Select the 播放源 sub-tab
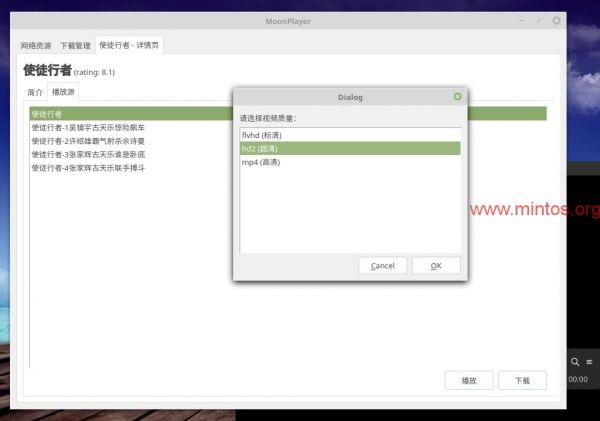 64,92
